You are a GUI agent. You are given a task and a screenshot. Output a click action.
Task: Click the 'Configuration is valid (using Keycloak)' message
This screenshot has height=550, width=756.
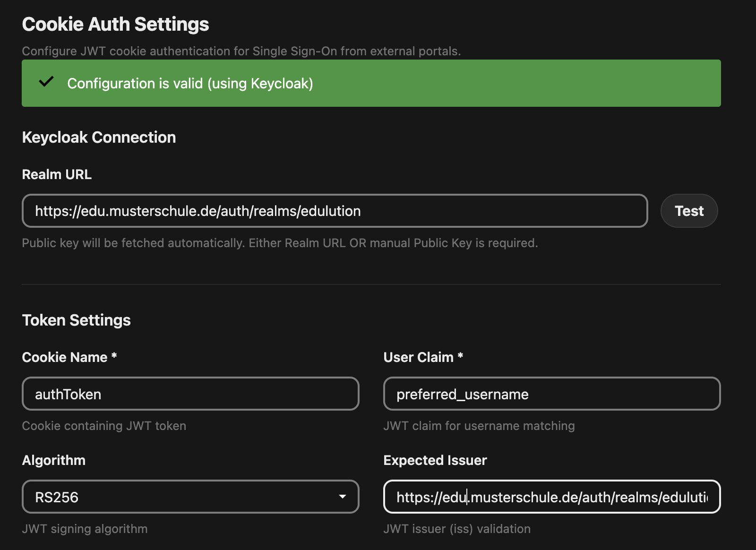[190, 84]
